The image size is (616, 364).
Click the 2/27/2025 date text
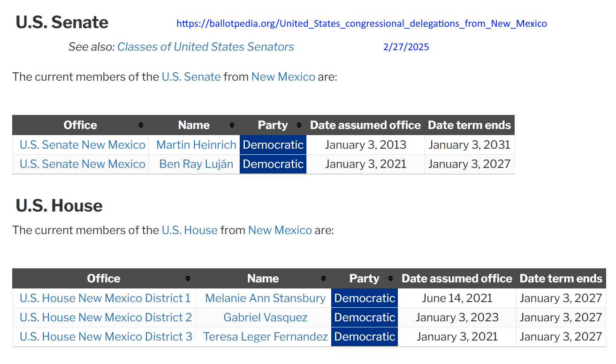point(406,47)
